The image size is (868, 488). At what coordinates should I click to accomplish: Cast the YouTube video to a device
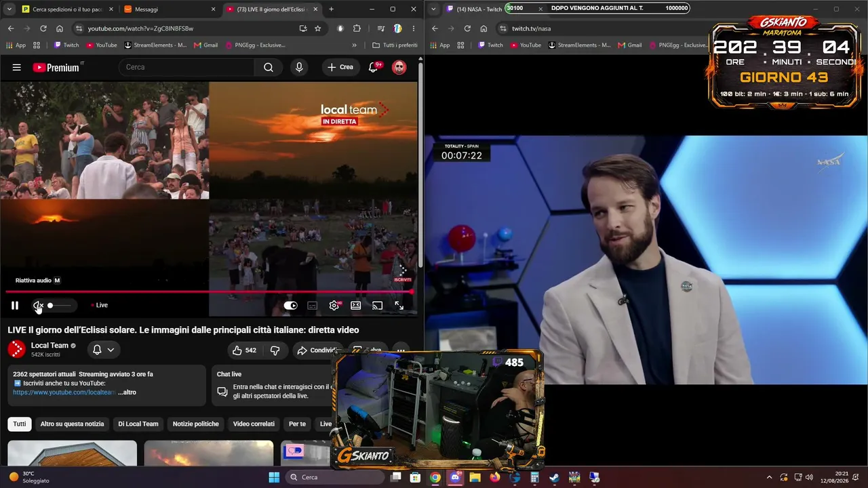(x=377, y=306)
